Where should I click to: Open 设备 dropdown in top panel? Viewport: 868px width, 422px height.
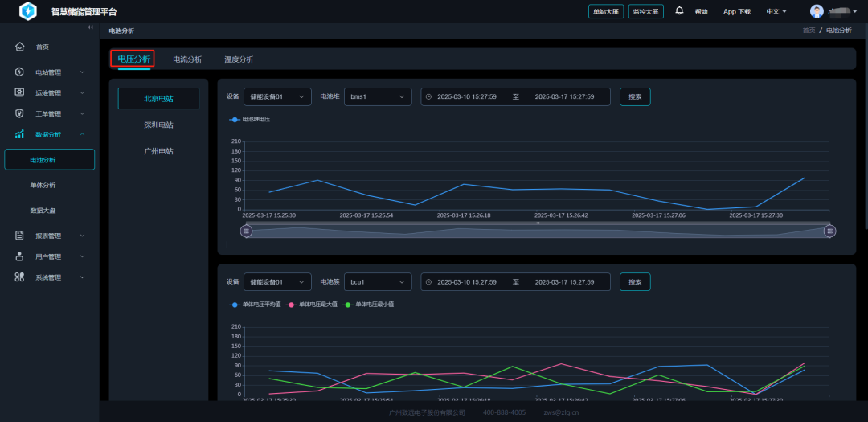[x=277, y=97]
